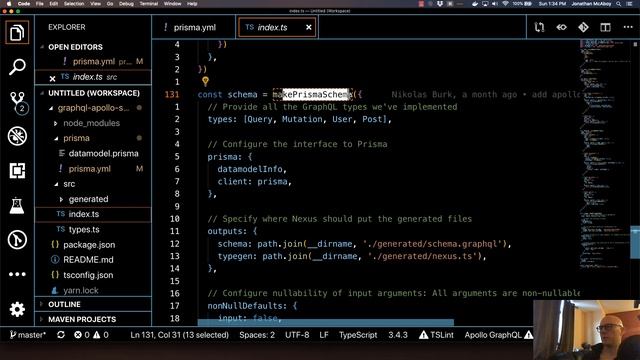Open tsconfig.json in the explorer
This screenshot has height=360, width=640.
click(88, 275)
